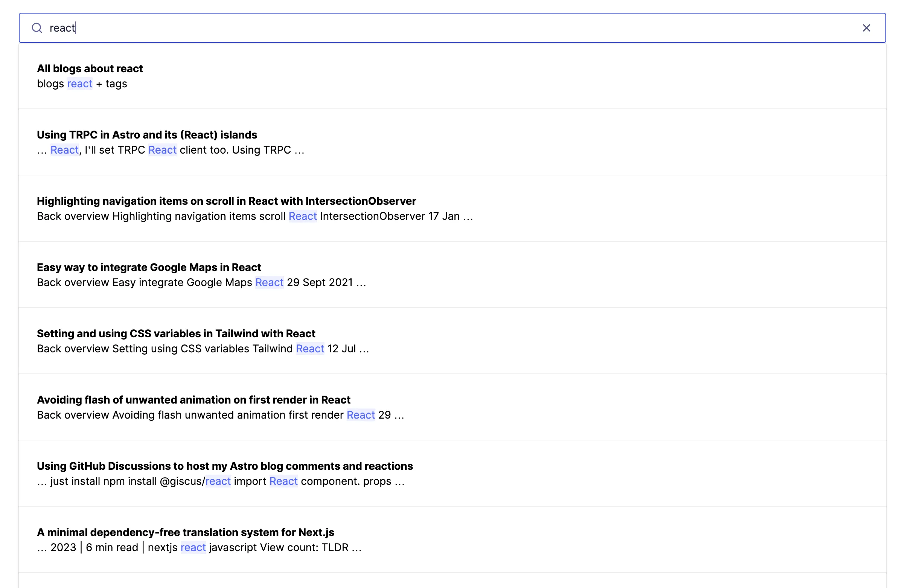Click highlighted "React" in the Google Maps snippet
908x588 pixels.
[269, 282]
